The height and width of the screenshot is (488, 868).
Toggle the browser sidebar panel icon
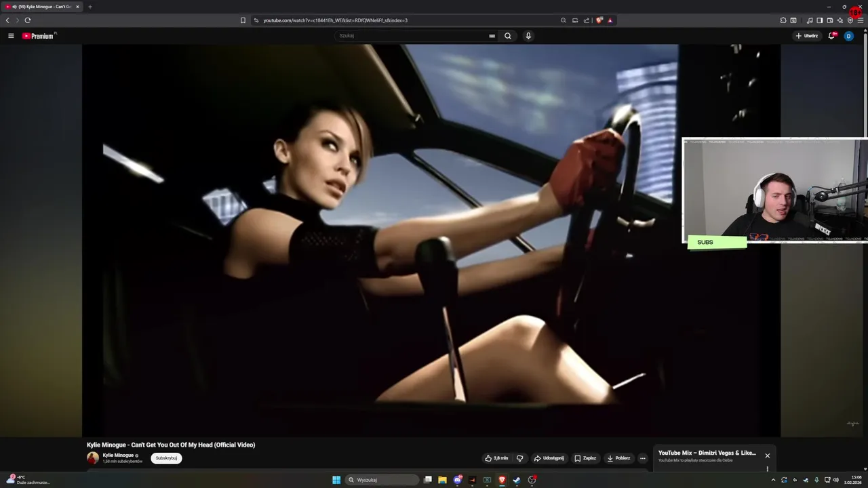[820, 20]
